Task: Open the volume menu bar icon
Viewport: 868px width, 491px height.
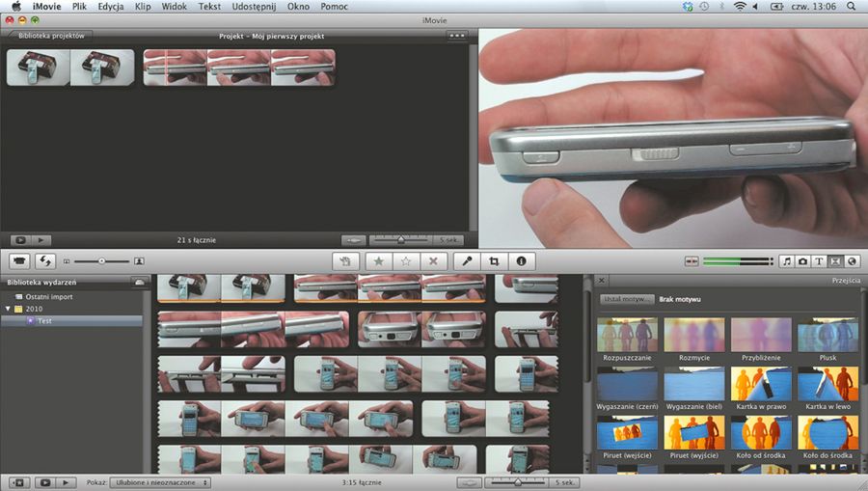Action: 755,7
